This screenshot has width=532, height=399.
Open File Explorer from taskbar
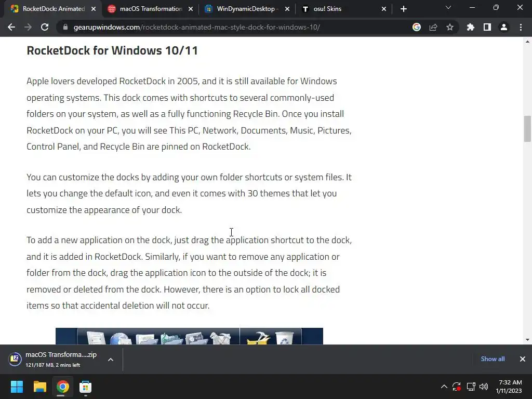(39, 387)
